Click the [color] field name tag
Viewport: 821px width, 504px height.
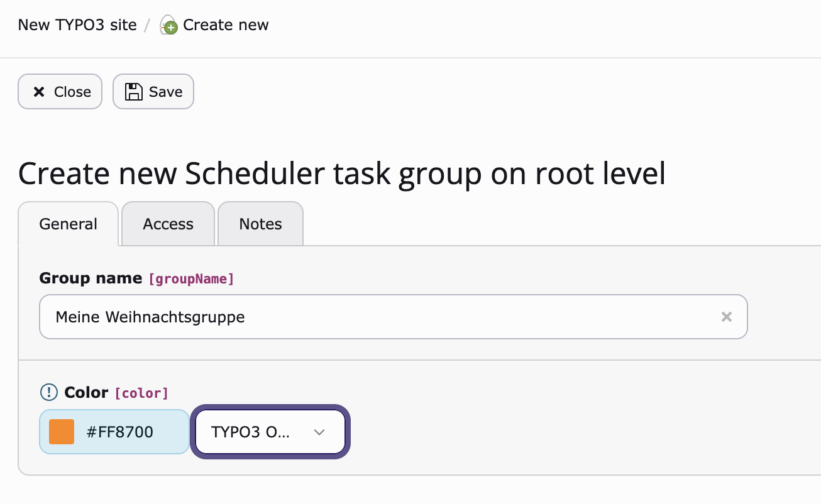141,393
